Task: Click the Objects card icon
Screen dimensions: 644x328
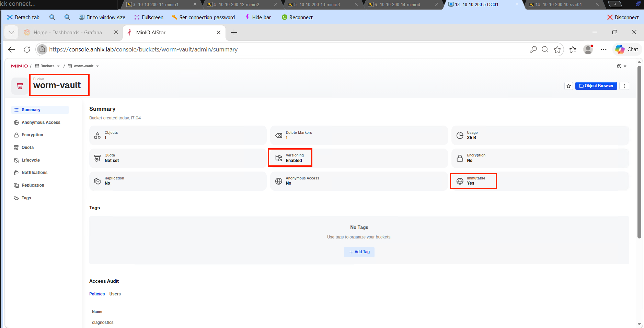Action: click(97, 135)
